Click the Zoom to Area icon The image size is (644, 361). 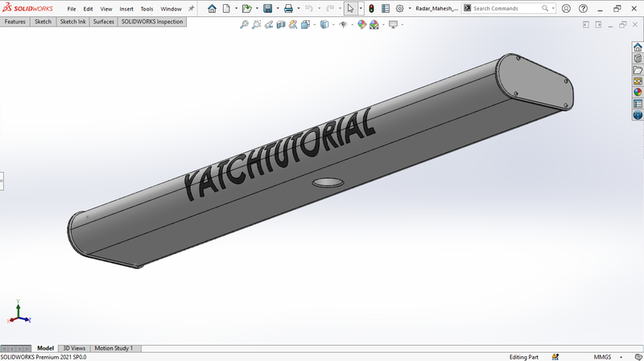point(256,25)
